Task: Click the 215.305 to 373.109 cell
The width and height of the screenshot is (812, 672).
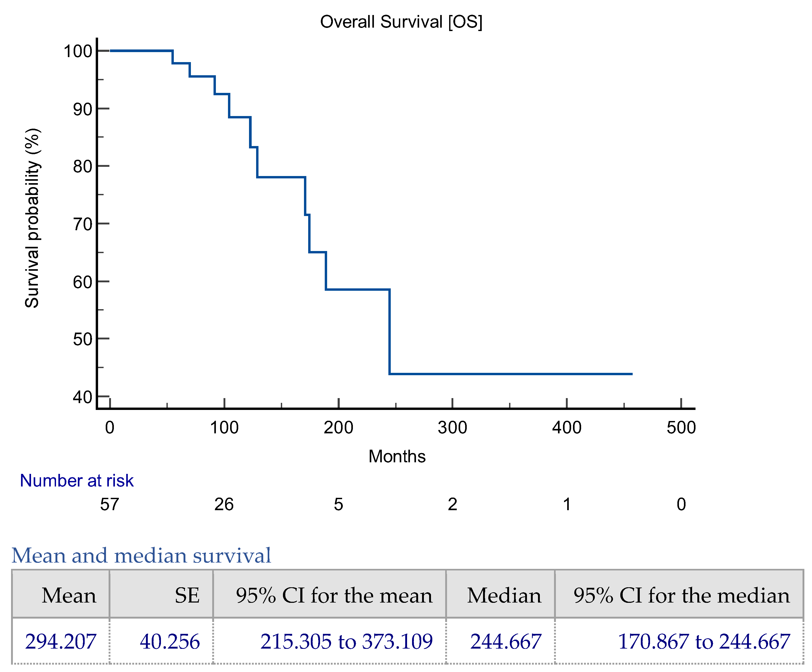Action: point(346,642)
